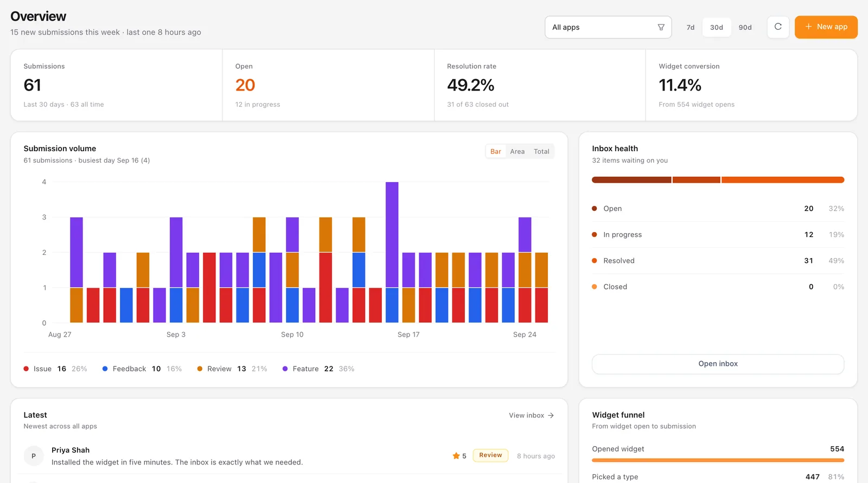Click the purple Feature legend dot
Image resolution: width=868 pixels, height=483 pixels.
tap(285, 369)
